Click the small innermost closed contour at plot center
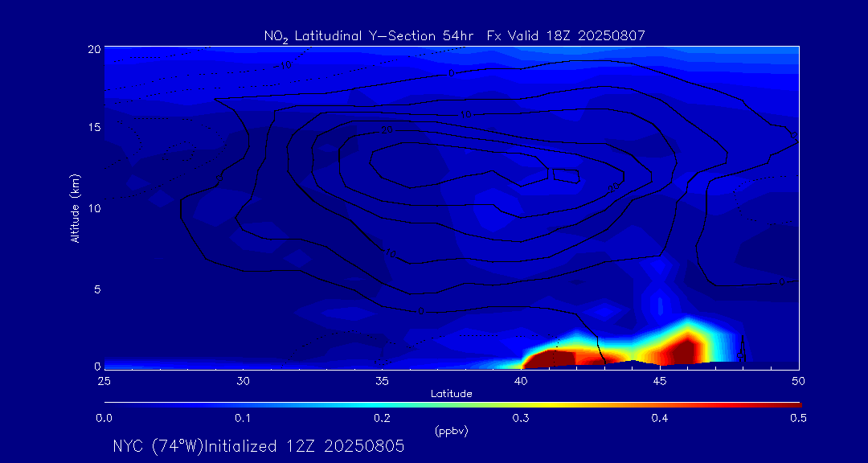 [565, 173]
